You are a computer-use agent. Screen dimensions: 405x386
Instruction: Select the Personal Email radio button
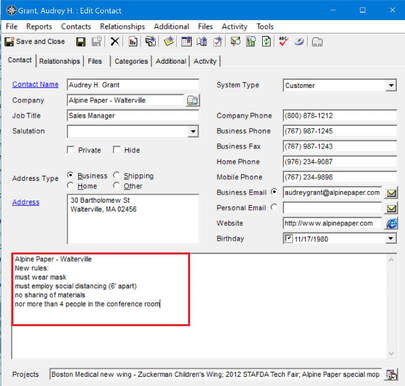click(x=274, y=207)
